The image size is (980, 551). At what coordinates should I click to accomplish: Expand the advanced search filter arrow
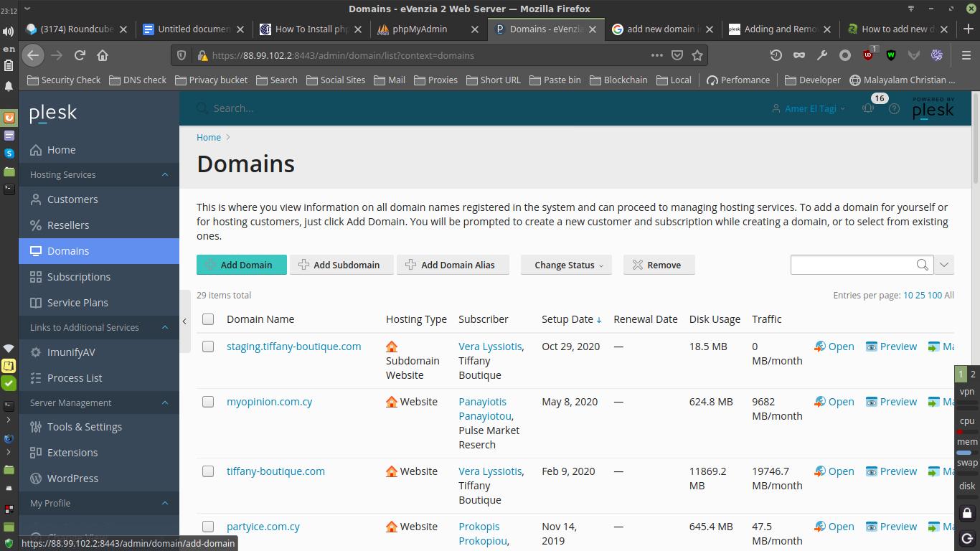click(x=944, y=265)
